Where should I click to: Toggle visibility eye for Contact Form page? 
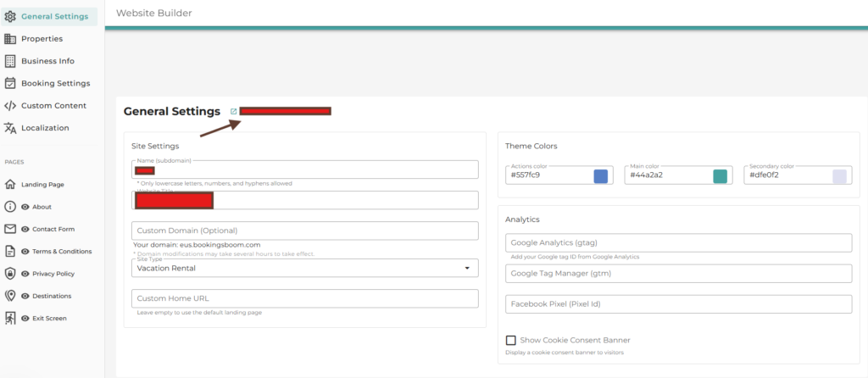click(x=25, y=229)
